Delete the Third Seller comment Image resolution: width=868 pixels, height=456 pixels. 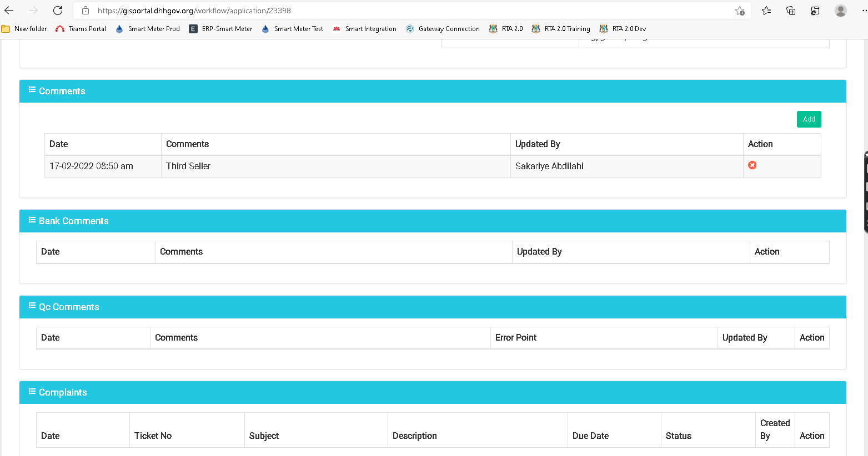(752, 165)
